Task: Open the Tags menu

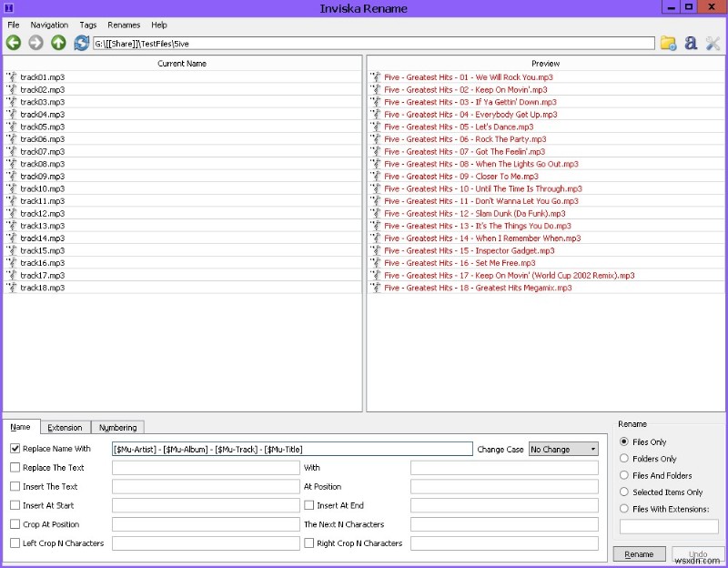Action: click(x=88, y=25)
